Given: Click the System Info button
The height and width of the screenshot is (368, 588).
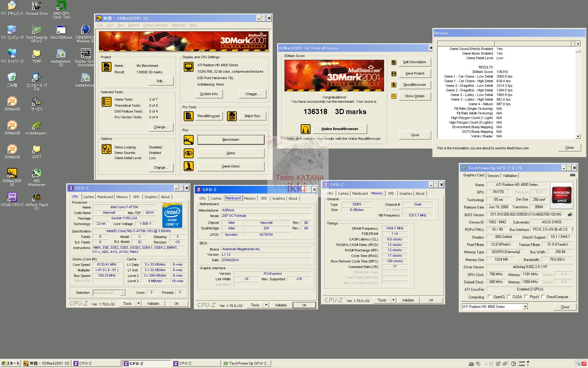Looking at the screenshot, I should (209, 94).
